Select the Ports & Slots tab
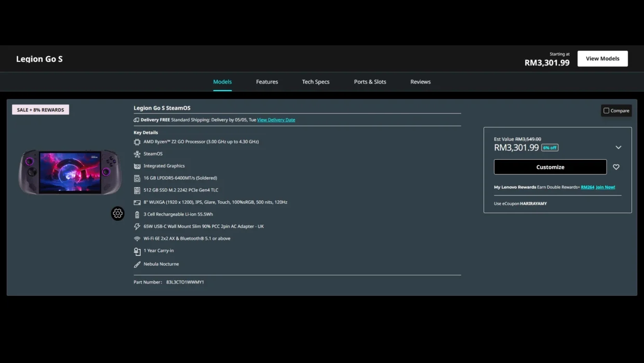 (370, 82)
